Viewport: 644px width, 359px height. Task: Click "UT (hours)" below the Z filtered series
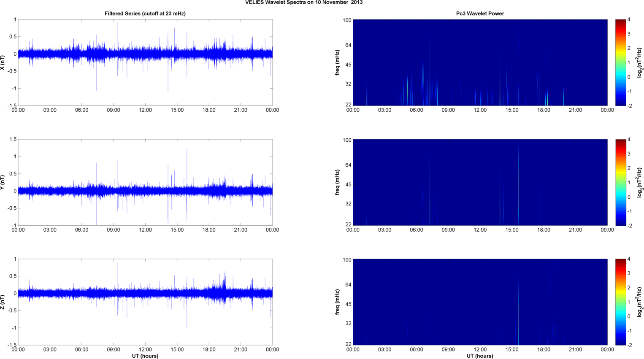point(145,356)
